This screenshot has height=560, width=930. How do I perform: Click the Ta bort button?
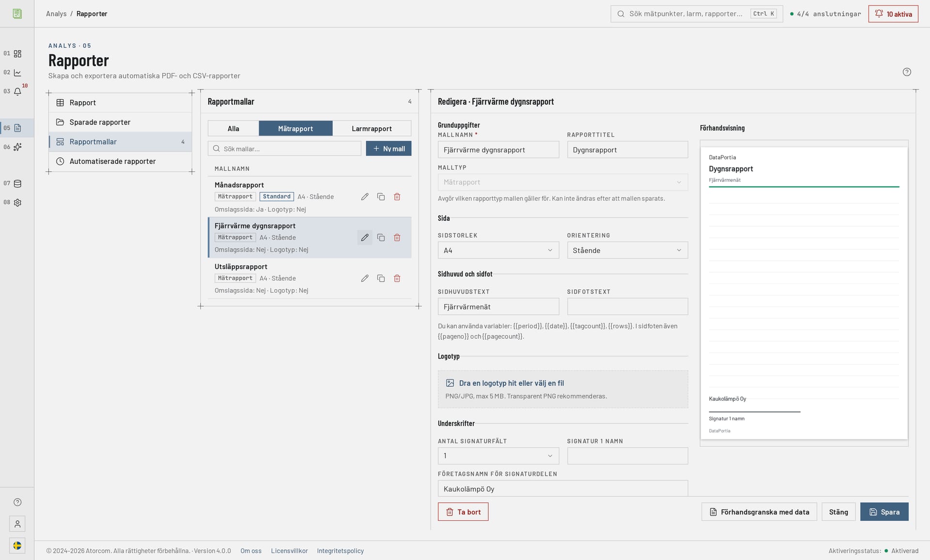point(463,512)
